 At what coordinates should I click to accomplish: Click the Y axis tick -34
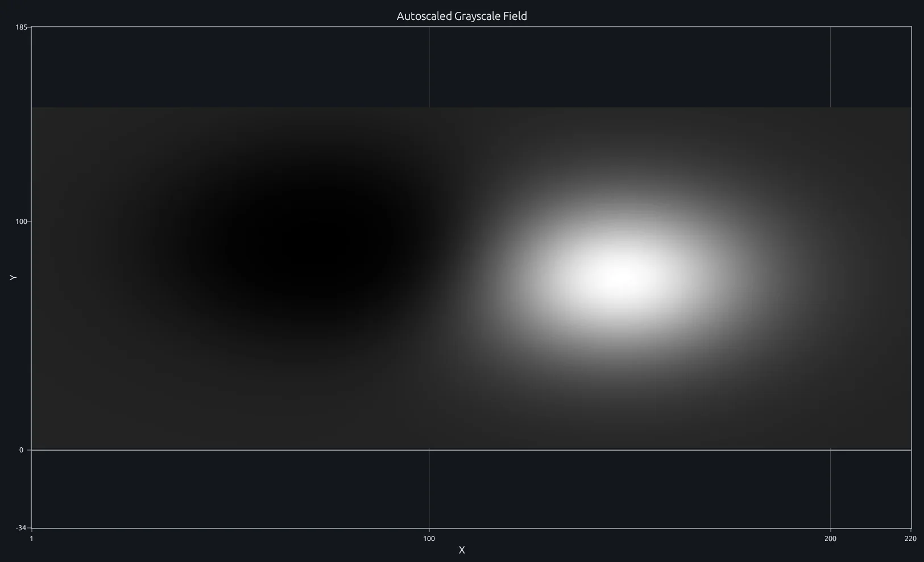click(20, 528)
